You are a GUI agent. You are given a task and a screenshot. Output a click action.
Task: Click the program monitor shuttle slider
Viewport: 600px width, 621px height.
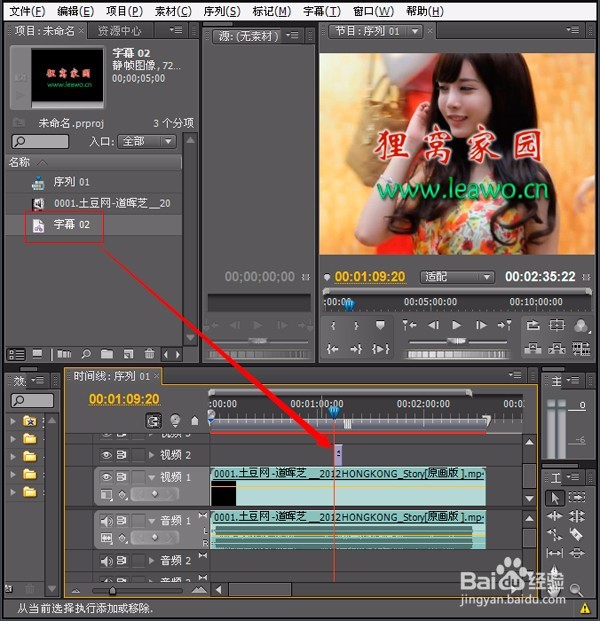pos(457,341)
